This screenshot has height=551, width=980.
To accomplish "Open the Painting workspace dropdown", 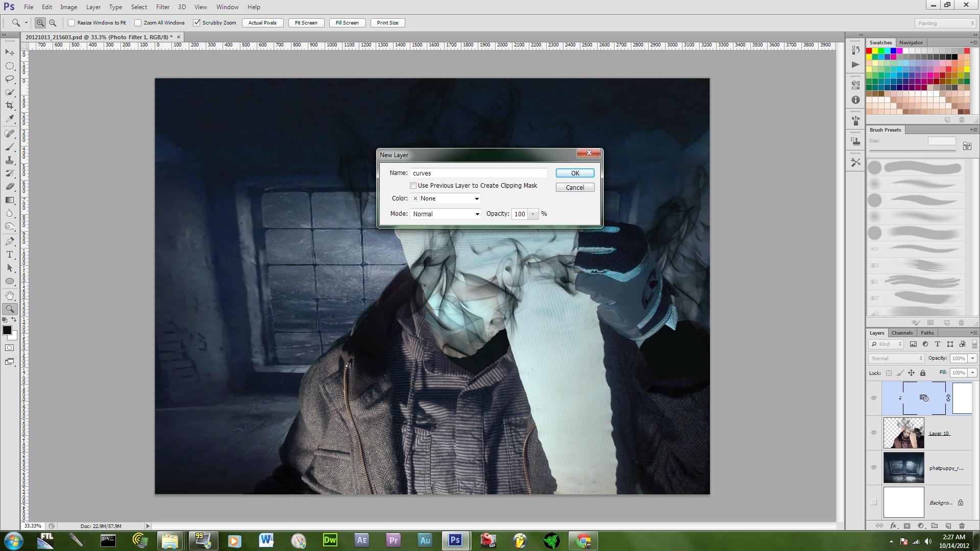I will pos(945,23).
